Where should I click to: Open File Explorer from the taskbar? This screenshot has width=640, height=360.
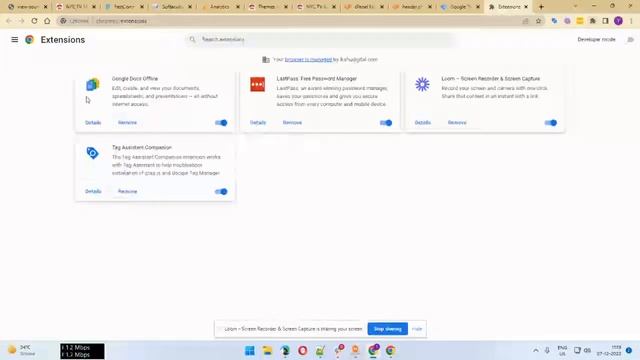coord(267,351)
